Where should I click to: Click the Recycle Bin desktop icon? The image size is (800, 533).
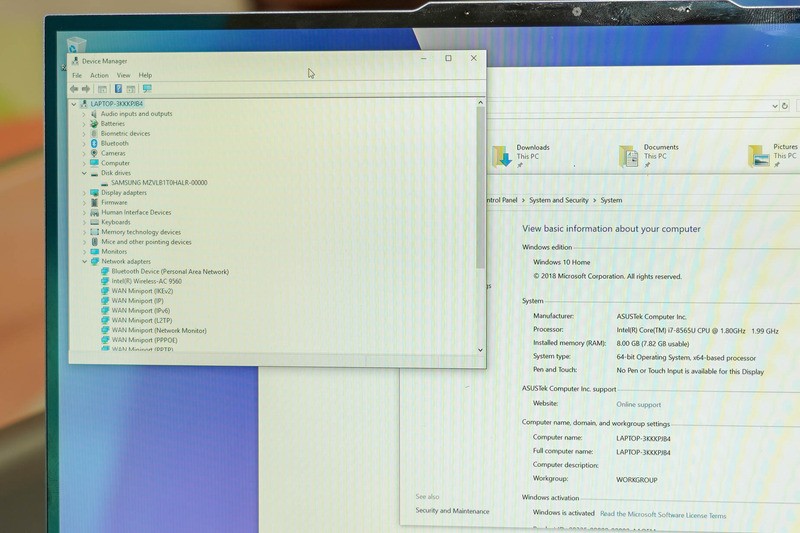pyautogui.click(x=76, y=45)
